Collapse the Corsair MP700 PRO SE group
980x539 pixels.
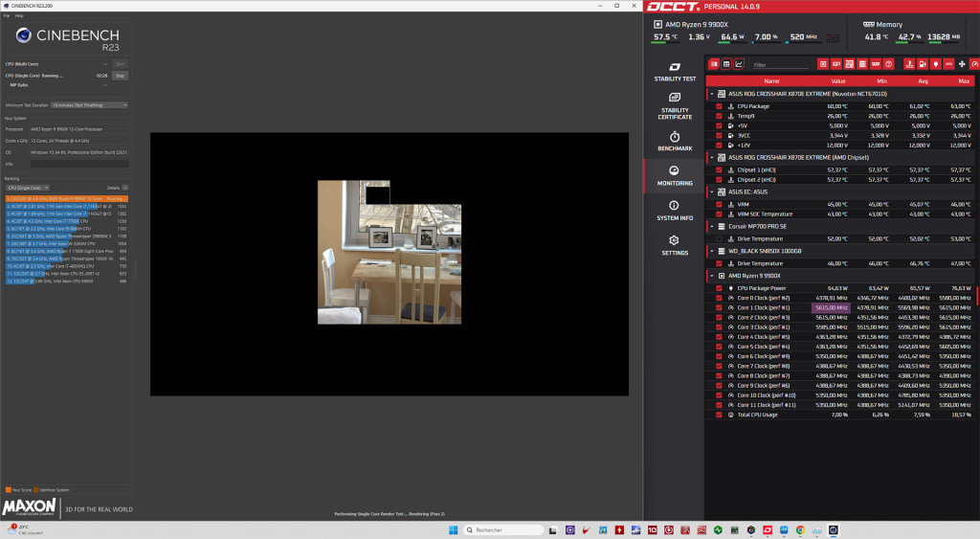click(x=711, y=226)
